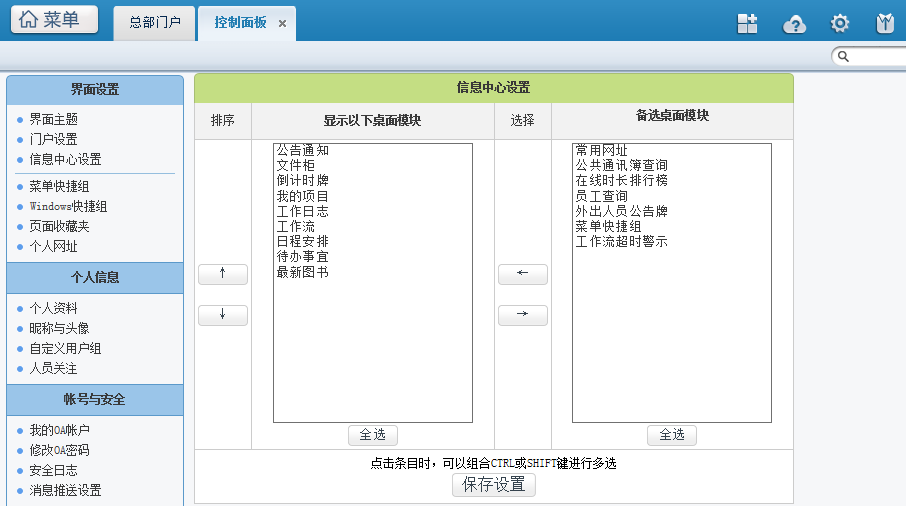The image size is (906, 506).
Task: Move selected module down with ↓ button
Action: pos(222,315)
